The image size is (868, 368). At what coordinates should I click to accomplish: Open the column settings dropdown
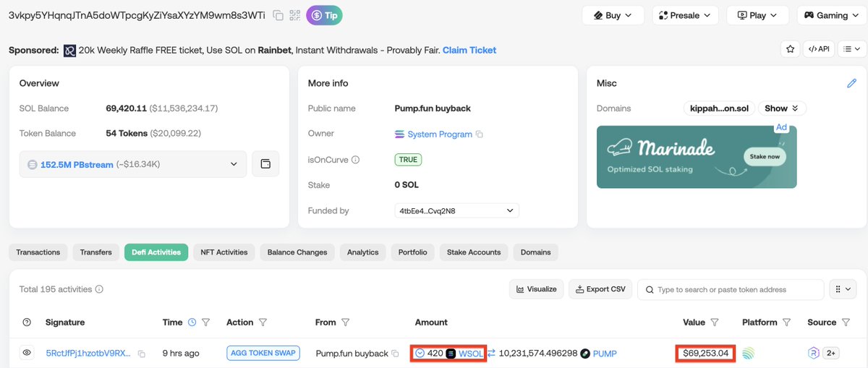tap(843, 289)
